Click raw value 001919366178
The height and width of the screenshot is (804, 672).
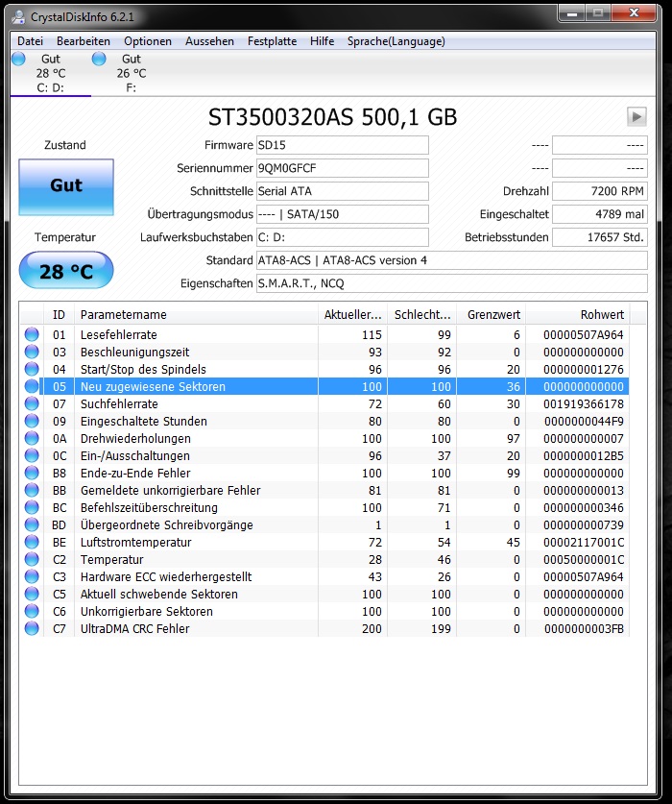(584, 404)
